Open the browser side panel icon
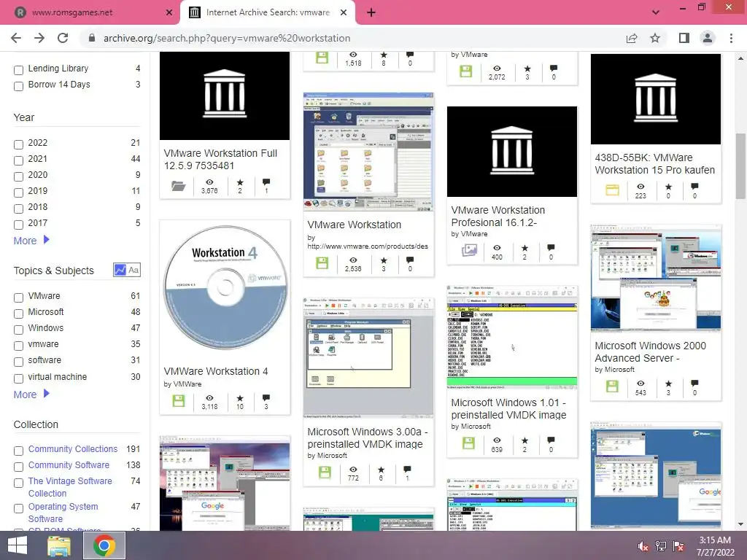 click(x=684, y=38)
